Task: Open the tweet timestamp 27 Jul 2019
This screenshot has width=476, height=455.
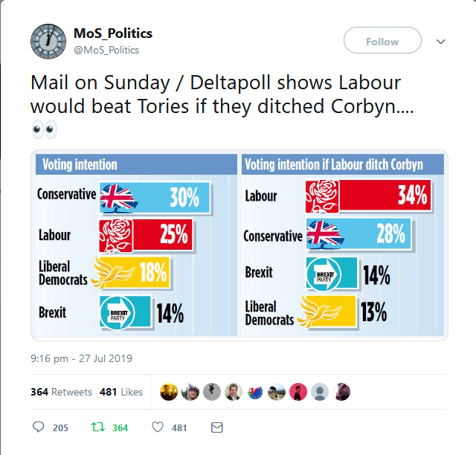Action: tap(81, 358)
